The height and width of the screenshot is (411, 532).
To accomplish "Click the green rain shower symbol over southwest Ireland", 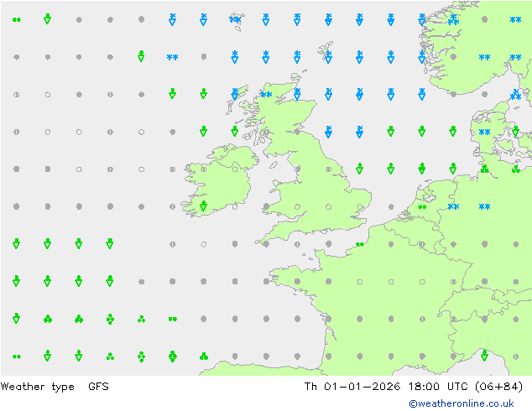I will [204, 205].
